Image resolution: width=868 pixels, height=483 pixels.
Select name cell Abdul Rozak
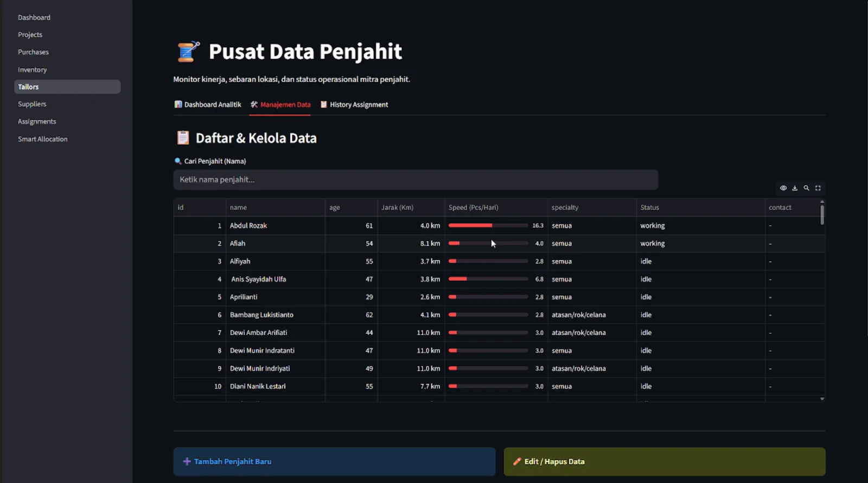(276, 225)
